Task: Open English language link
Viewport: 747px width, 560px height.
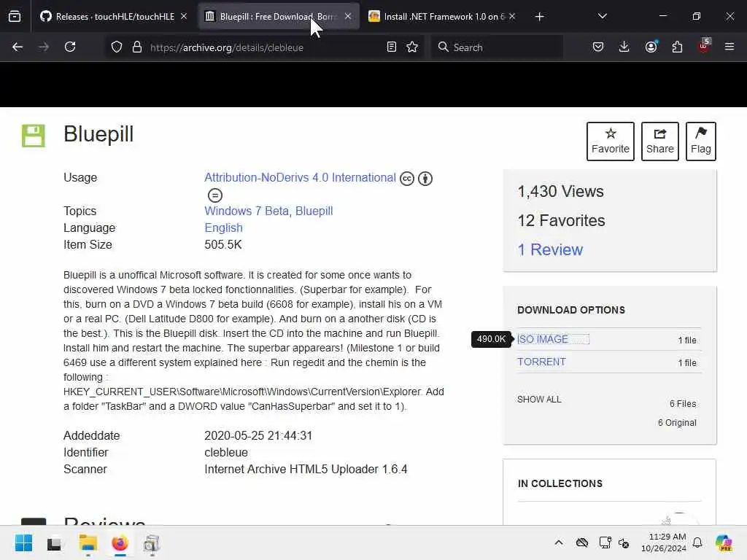Action: 223,227
